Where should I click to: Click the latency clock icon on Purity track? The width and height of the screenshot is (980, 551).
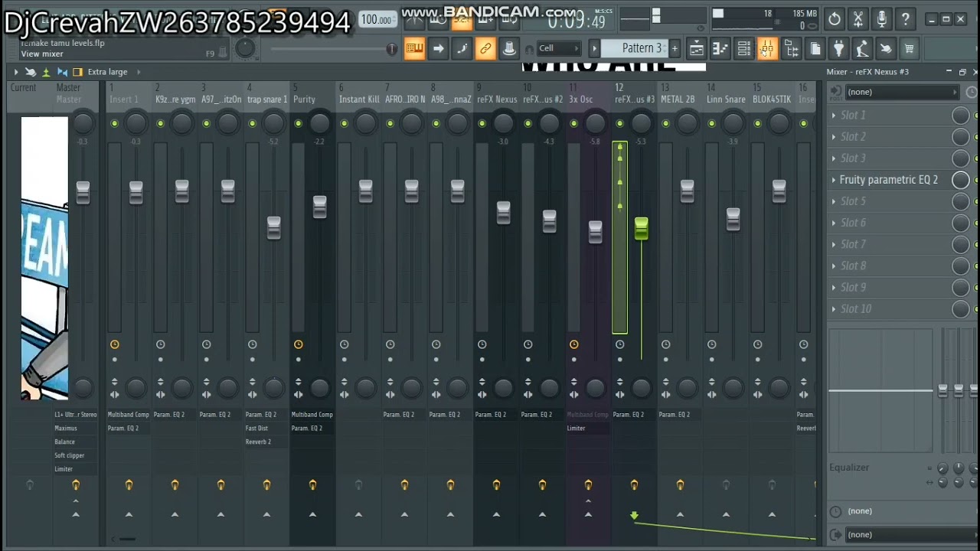[x=299, y=344]
